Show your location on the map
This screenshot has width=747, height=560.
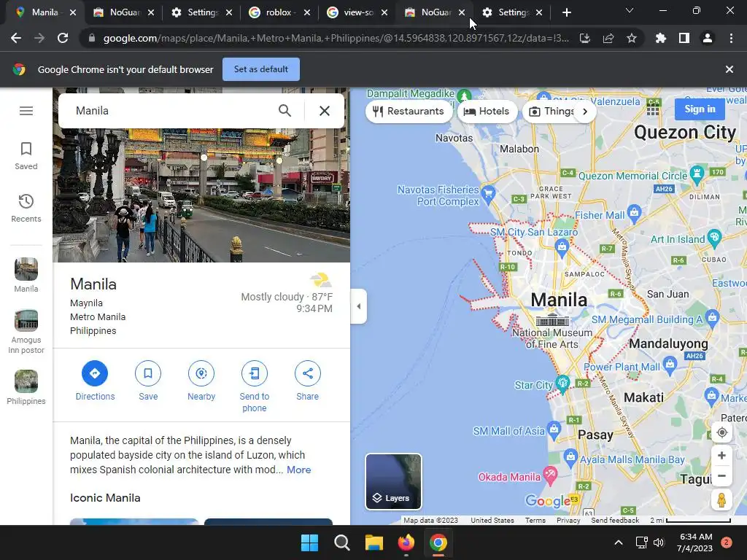pyautogui.click(x=721, y=432)
